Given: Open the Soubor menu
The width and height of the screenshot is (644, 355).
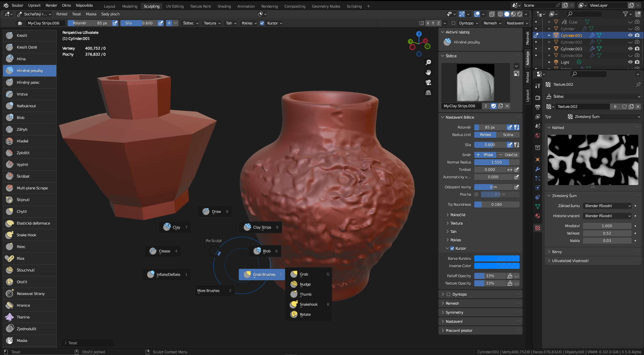Looking at the screenshot, I should coord(17,5).
